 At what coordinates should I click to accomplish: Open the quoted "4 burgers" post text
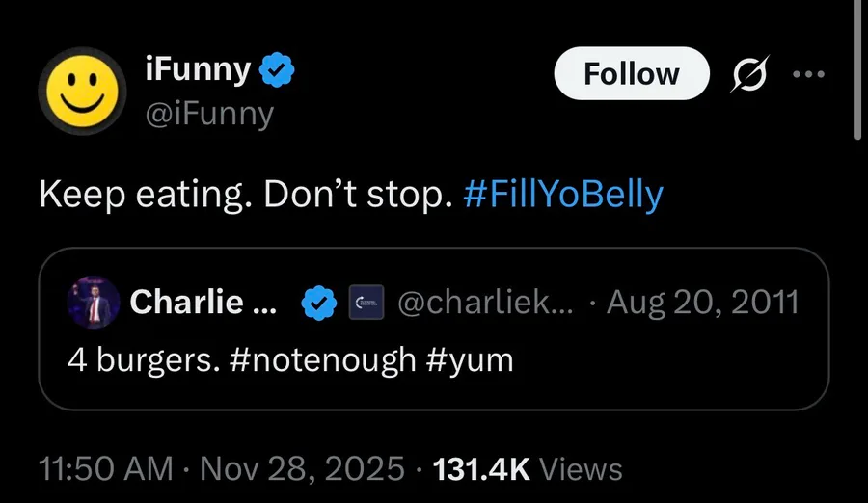[x=290, y=359]
